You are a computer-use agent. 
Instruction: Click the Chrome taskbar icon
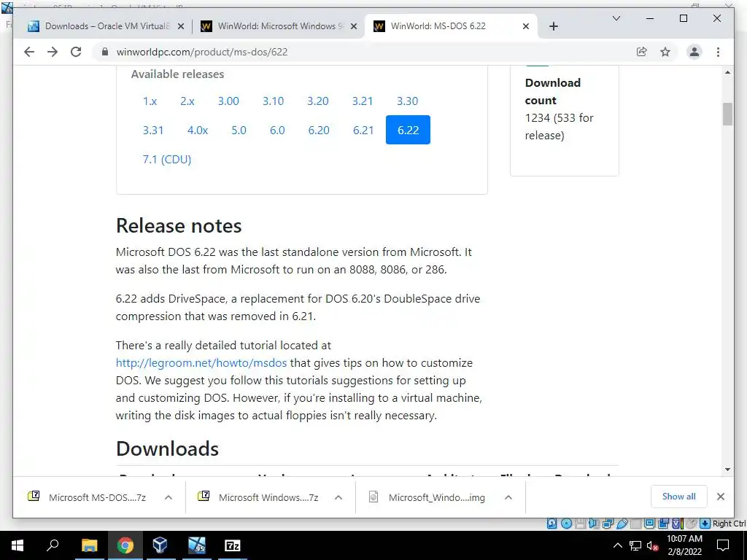[125, 545]
